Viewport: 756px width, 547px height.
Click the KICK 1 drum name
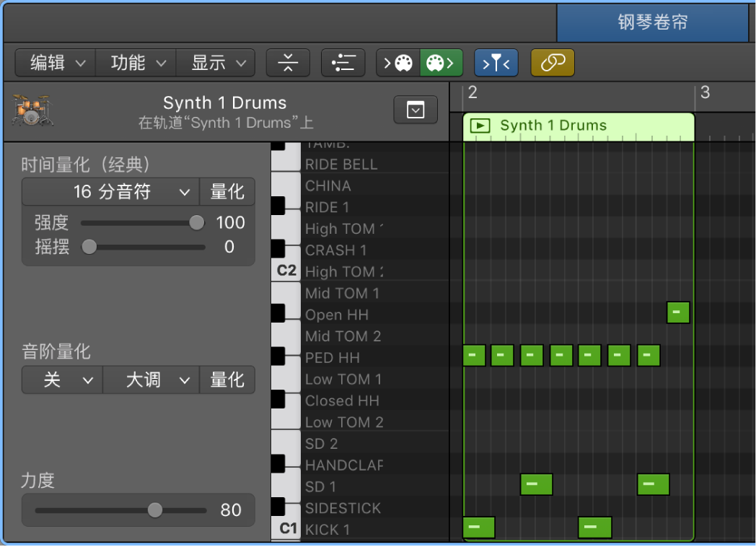click(x=328, y=530)
